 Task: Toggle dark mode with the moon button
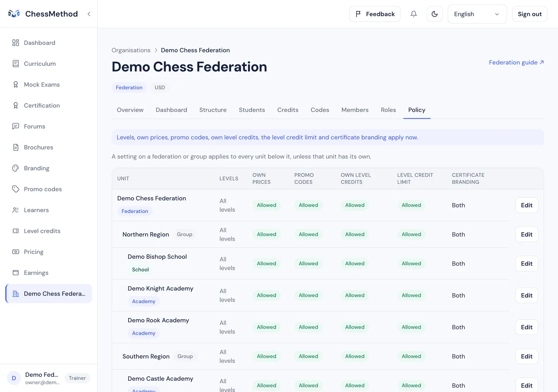coord(435,14)
